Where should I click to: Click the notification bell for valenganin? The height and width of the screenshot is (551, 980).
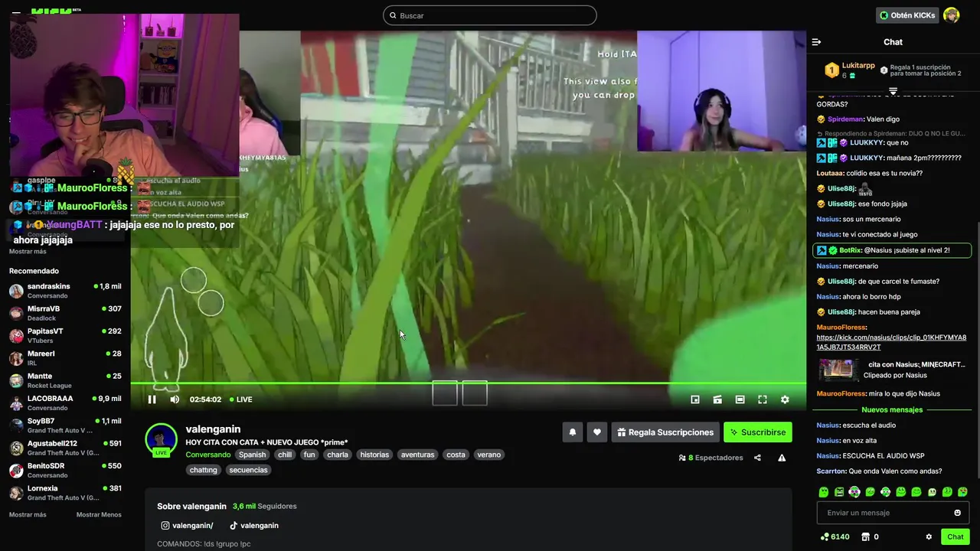click(x=573, y=432)
